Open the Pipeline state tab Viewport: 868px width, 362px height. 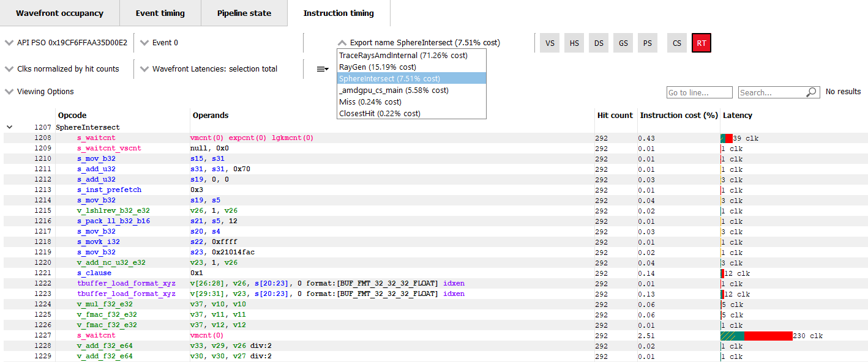point(244,13)
